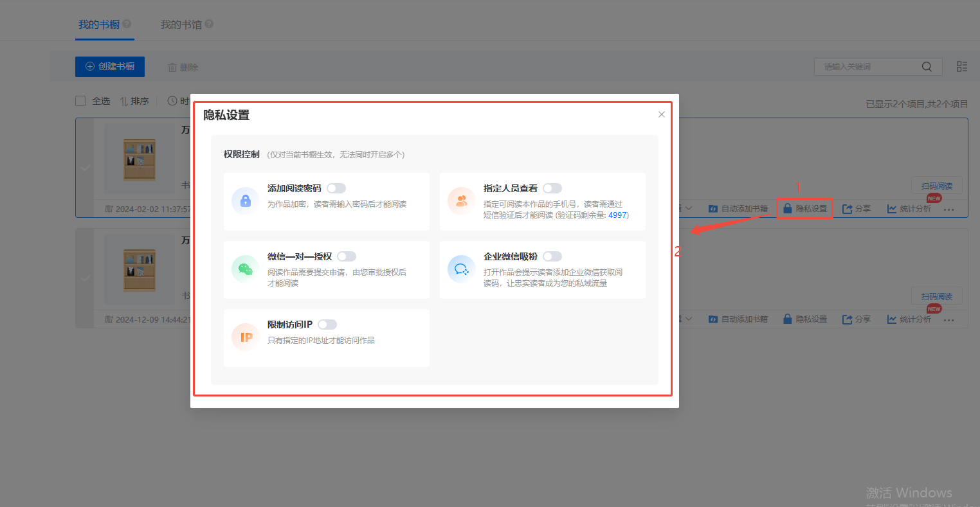Screen dimensions: 980x507
Task: Click the orange IP restriction icon
Action: pyautogui.click(x=245, y=337)
